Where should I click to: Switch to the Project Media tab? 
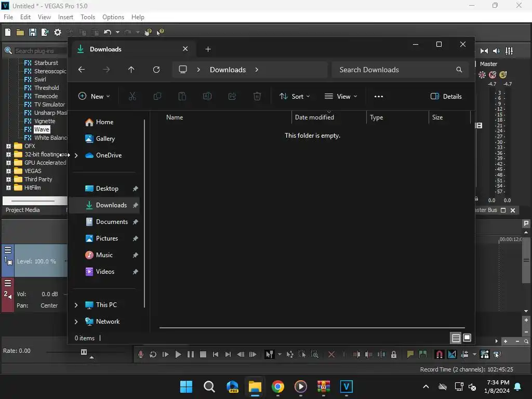(23, 210)
